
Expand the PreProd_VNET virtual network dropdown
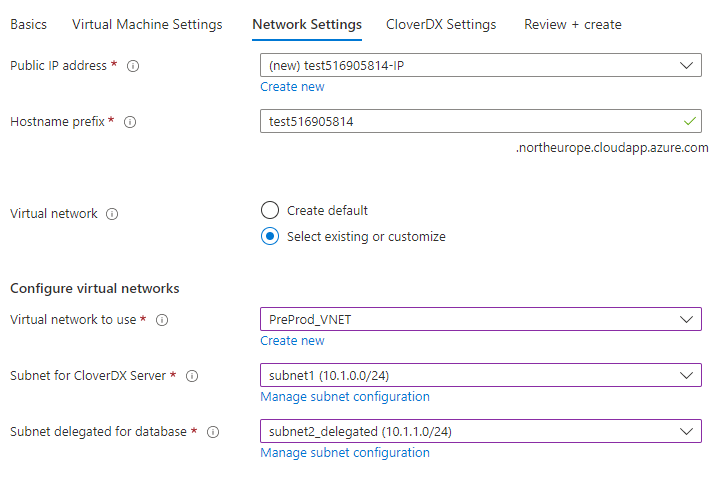coord(481,319)
